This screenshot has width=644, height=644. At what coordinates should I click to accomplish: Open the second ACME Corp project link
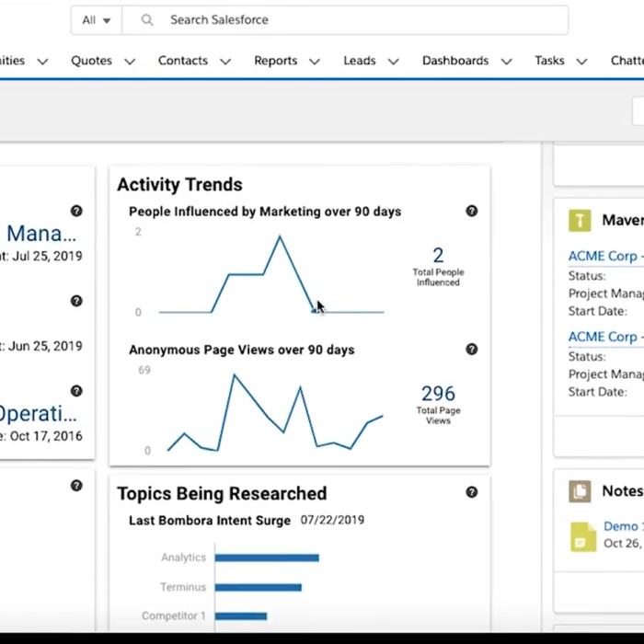pos(605,337)
